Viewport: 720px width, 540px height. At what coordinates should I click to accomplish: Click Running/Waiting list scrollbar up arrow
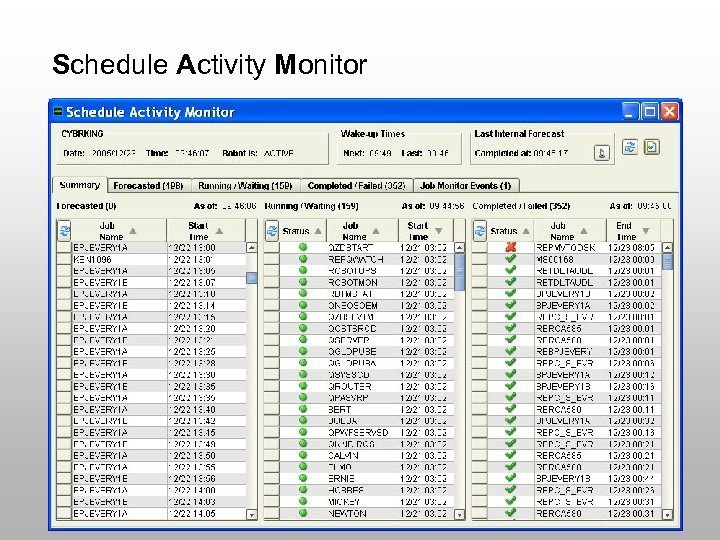pyautogui.click(x=459, y=248)
